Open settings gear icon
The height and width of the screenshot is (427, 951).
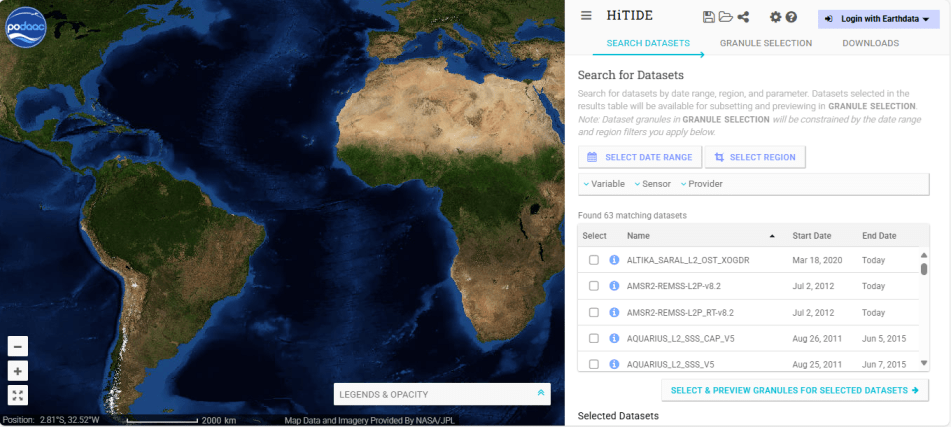(x=775, y=17)
